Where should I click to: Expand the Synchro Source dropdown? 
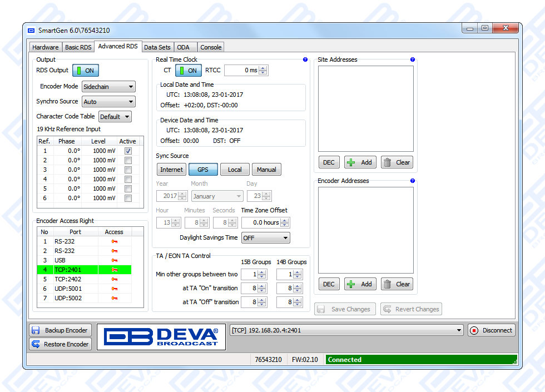click(x=108, y=102)
